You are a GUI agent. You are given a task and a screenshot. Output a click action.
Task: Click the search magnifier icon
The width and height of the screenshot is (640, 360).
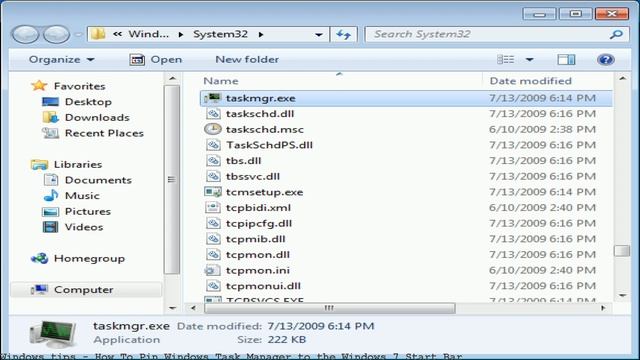point(616,34)
